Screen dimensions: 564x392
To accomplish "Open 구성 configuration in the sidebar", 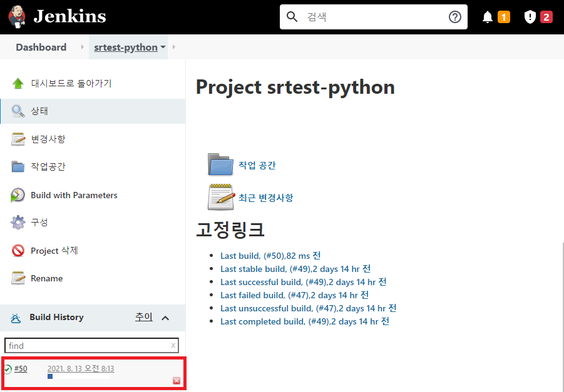I will 39,223.
